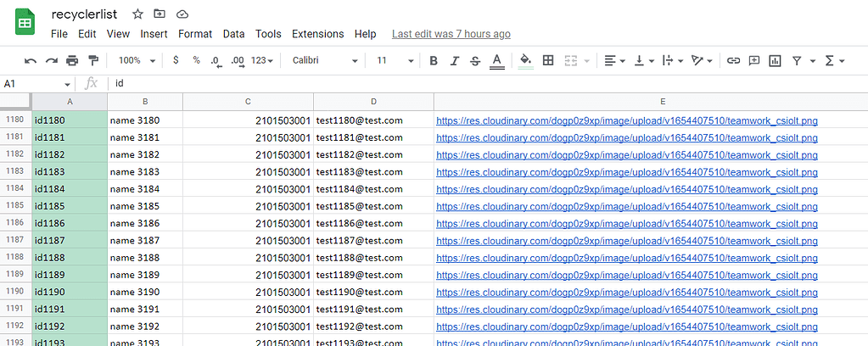Expand the filter views arrow
868x346 pixels.
click(x=813, y=61)
